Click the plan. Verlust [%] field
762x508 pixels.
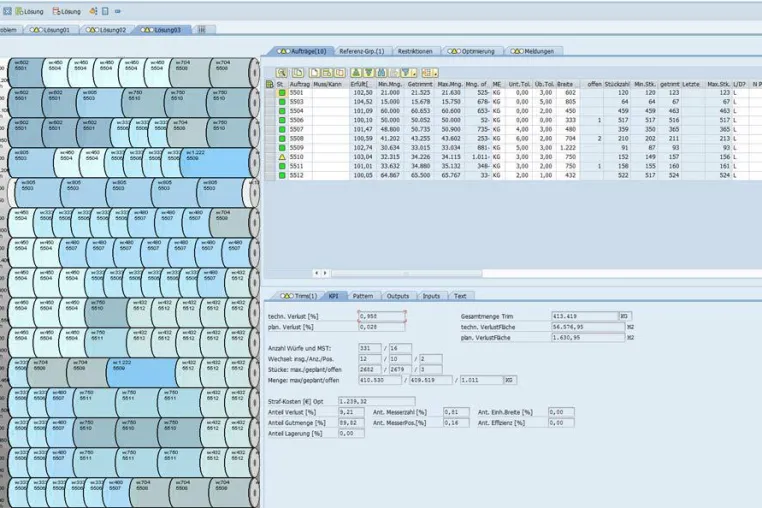[381, 327]
